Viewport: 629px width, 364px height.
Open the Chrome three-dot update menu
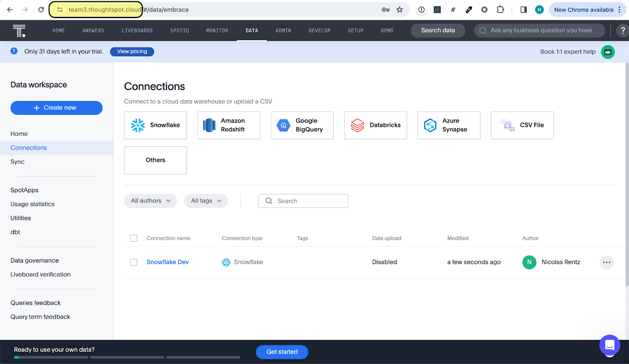(x=620, y=10)
